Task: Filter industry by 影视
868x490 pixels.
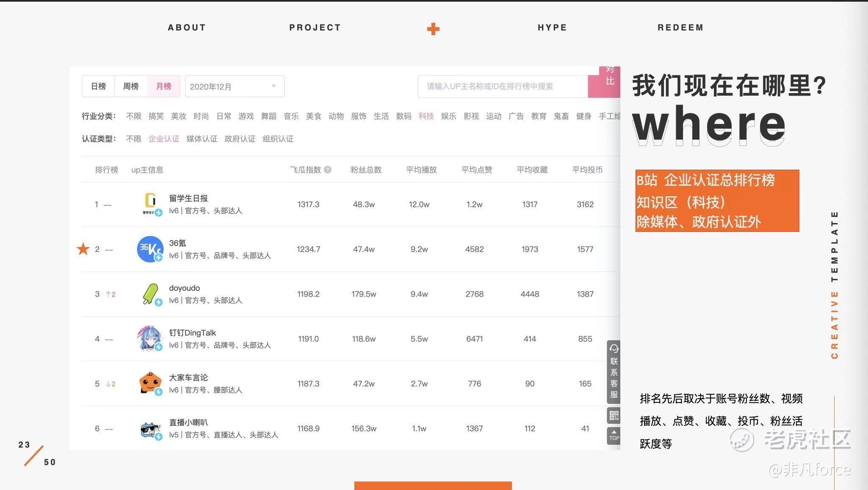Action: (x=471, y=116)
